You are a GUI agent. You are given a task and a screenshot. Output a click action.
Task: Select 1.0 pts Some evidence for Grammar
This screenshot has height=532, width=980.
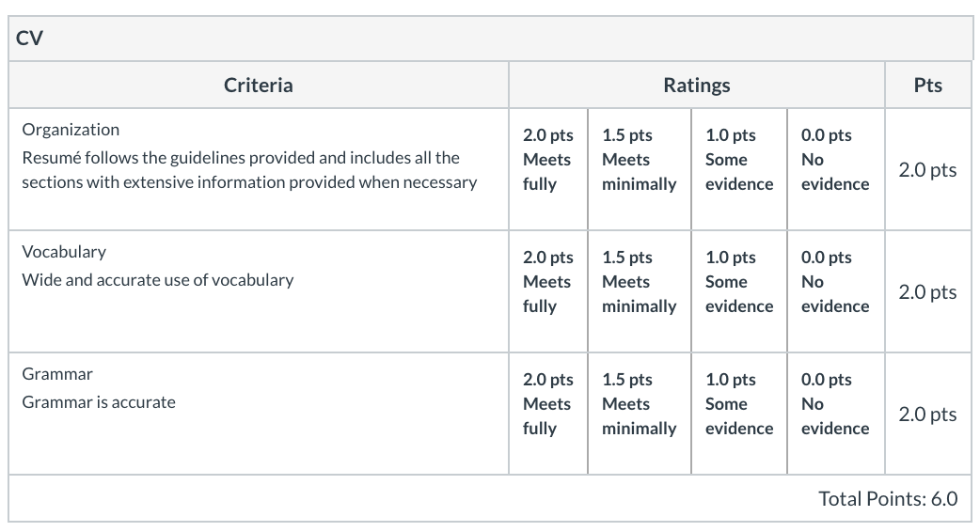point(739,414)
